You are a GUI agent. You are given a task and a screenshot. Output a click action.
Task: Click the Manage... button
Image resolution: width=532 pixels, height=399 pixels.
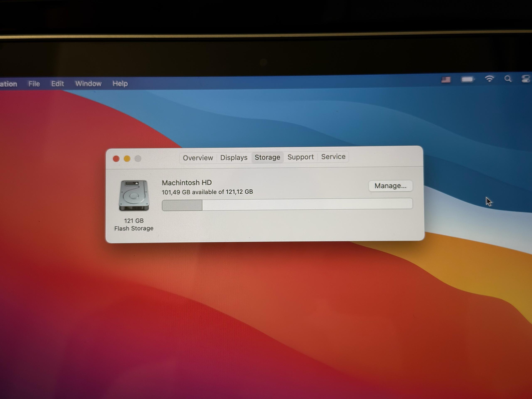390,186
